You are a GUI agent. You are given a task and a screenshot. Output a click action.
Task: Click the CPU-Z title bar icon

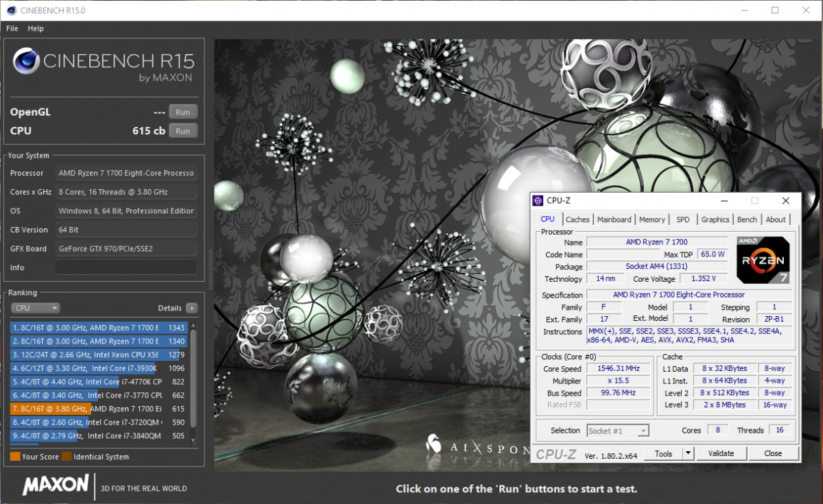pyautogui.click(x=538, y=200)
